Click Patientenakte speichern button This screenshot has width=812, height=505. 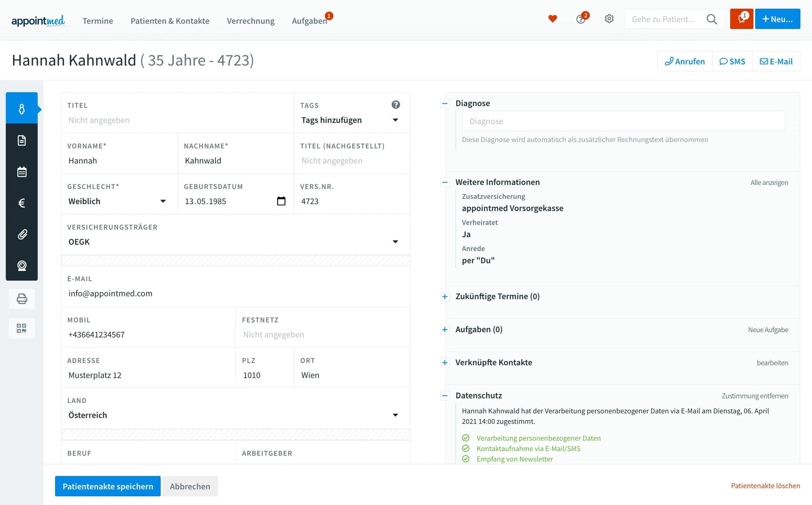pos(108,486)
